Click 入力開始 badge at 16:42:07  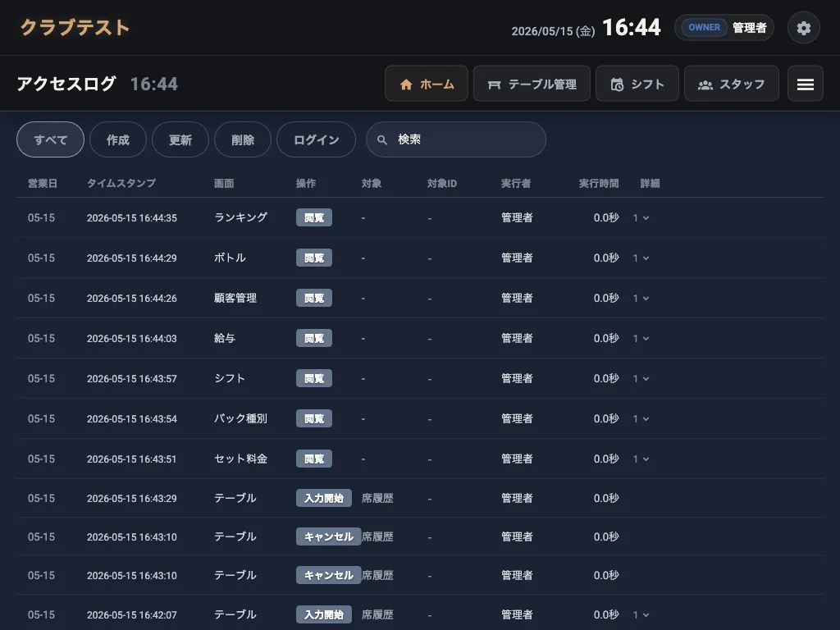(323, 614)
